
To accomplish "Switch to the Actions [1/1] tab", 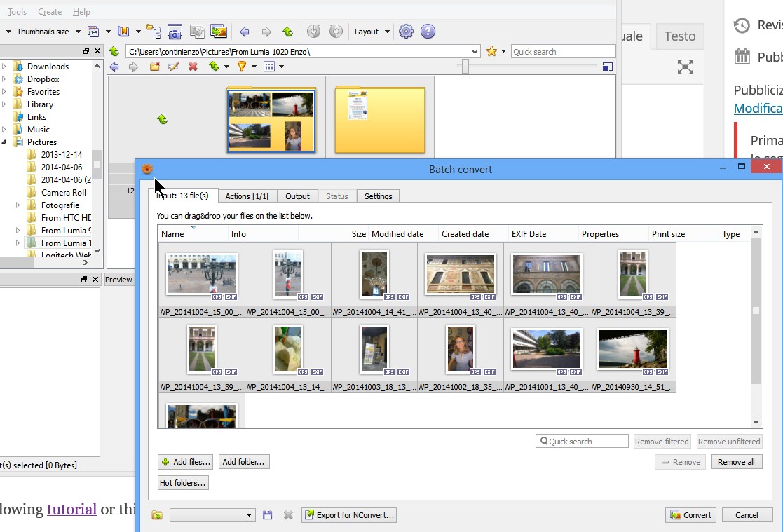I will [247, 196].
